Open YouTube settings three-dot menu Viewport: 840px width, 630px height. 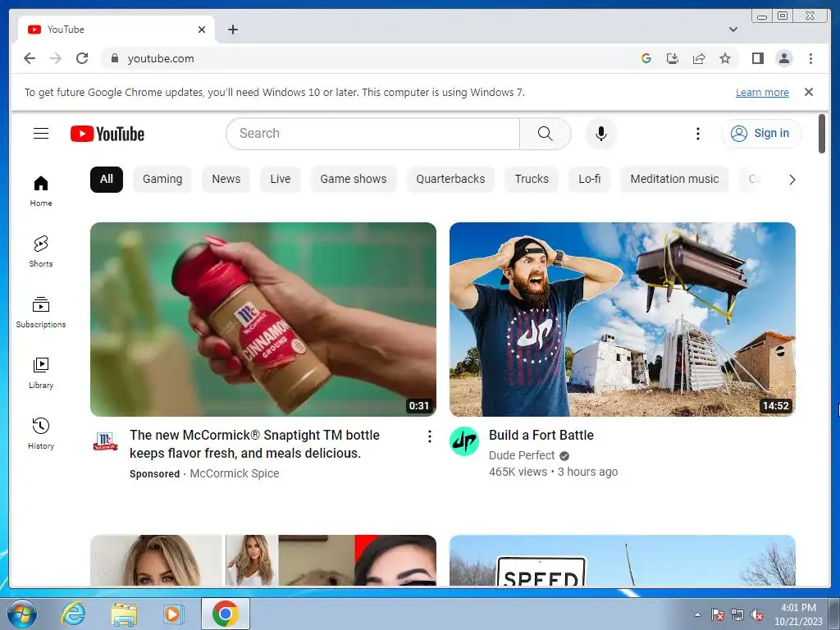(x=697, y=134)
